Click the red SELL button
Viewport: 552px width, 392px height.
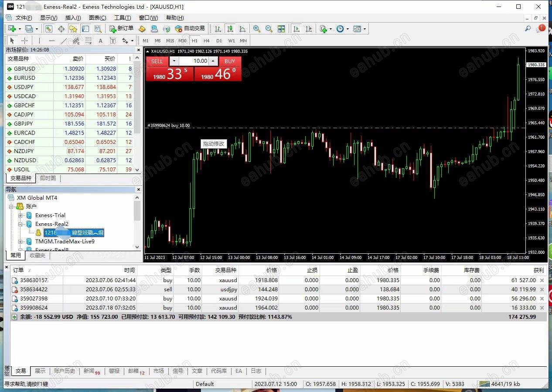click(x=157, y=61)
